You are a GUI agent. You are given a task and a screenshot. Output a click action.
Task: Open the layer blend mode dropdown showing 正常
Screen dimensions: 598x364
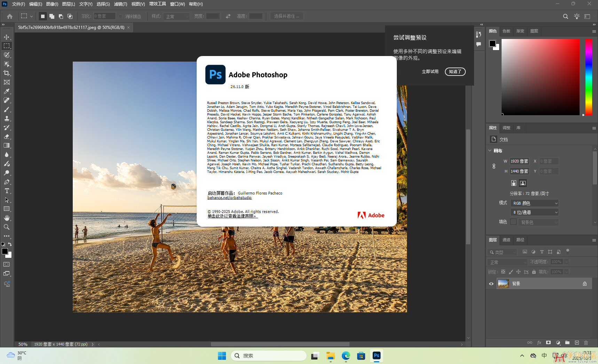[507, 262]
